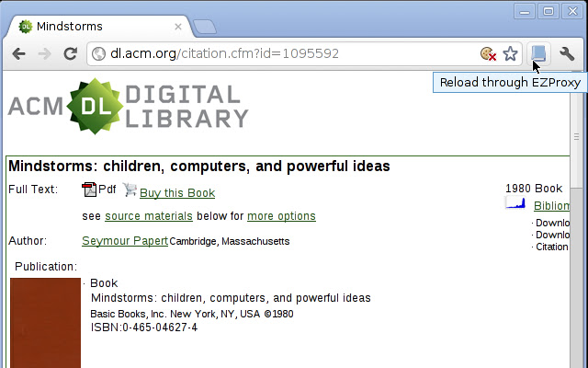This screenshot has height=368, width=588.
Task: Click the shopping cart icon
Action: [130, 190]
